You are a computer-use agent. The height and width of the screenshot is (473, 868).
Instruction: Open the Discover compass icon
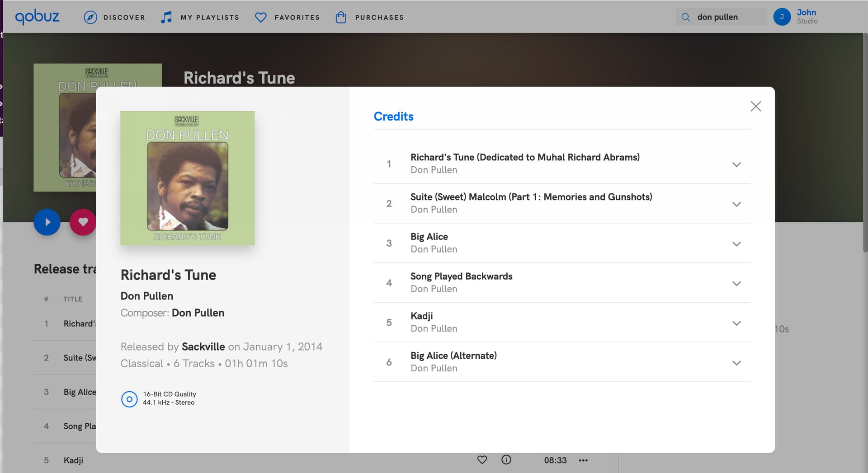(x=90, y=17)
